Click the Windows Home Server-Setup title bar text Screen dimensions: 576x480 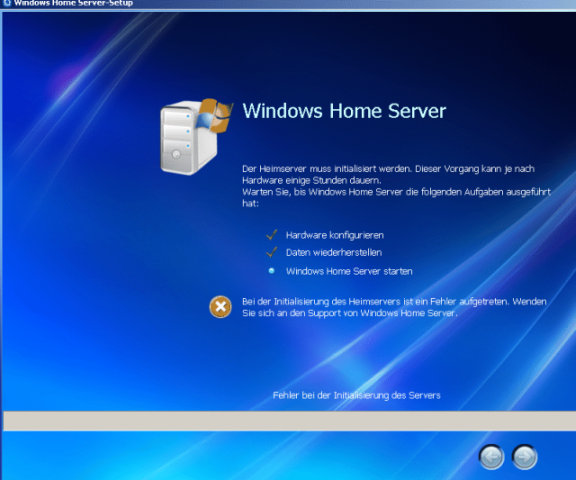click(x=73, y=3)
